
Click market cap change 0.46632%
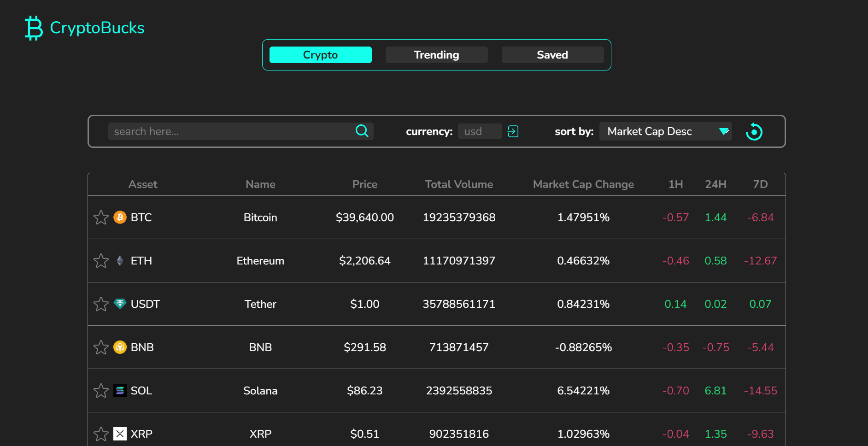pyautogui.click(x=584, y=261)
